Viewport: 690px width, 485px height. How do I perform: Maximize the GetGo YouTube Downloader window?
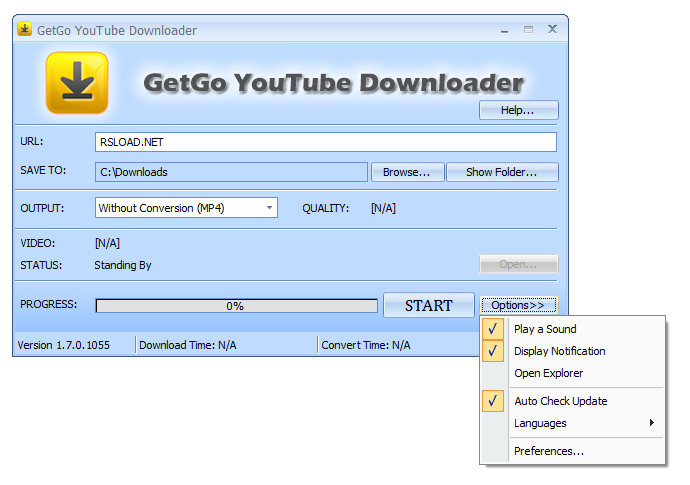coord(529,29)
